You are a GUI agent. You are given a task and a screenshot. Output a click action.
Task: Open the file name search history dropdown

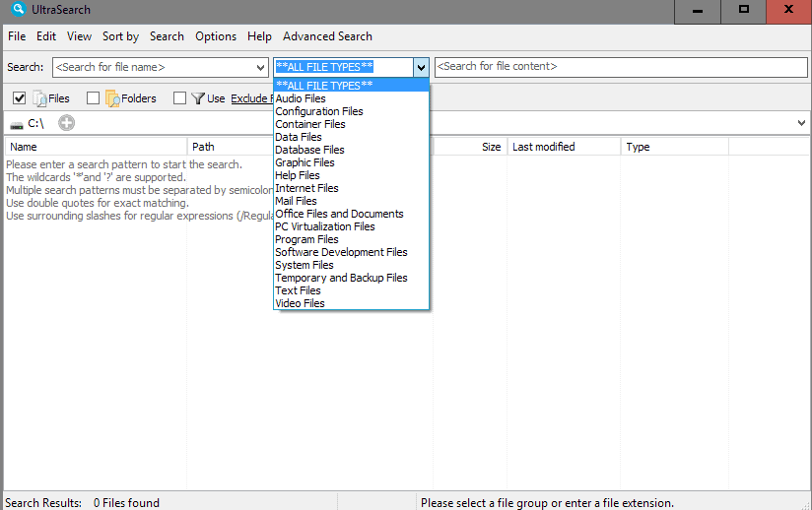[x=261, y=67]
